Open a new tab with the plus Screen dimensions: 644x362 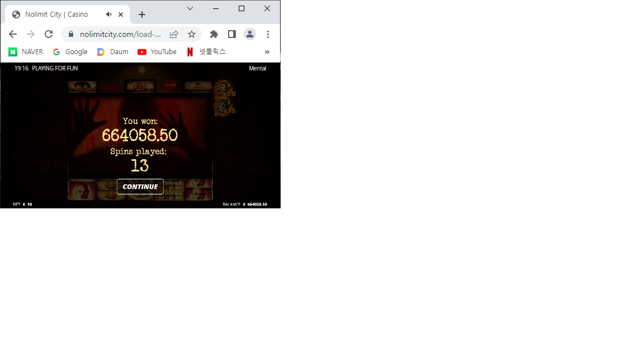coord(141,15)
